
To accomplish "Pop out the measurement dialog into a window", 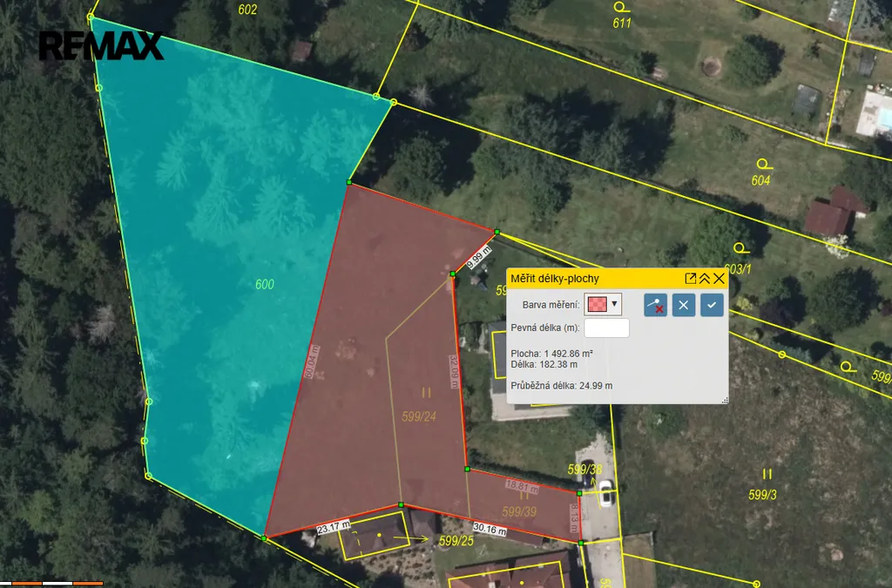I will coord(691,279).
